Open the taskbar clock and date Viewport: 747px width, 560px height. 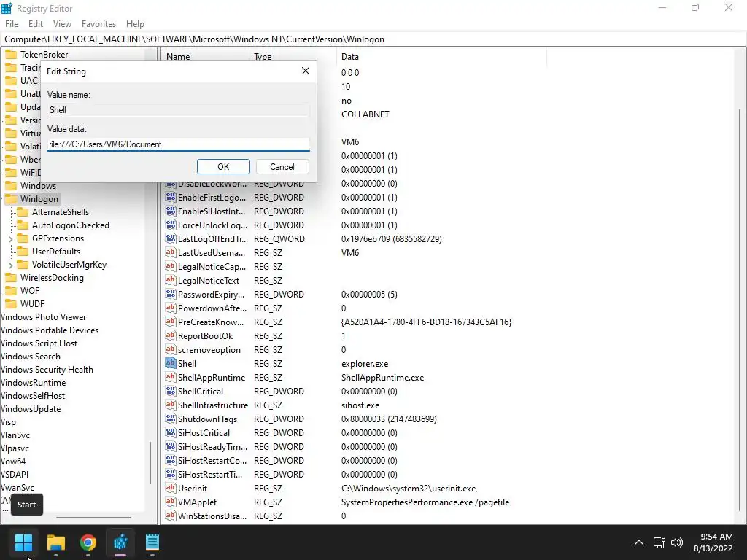tap(713, 542)
